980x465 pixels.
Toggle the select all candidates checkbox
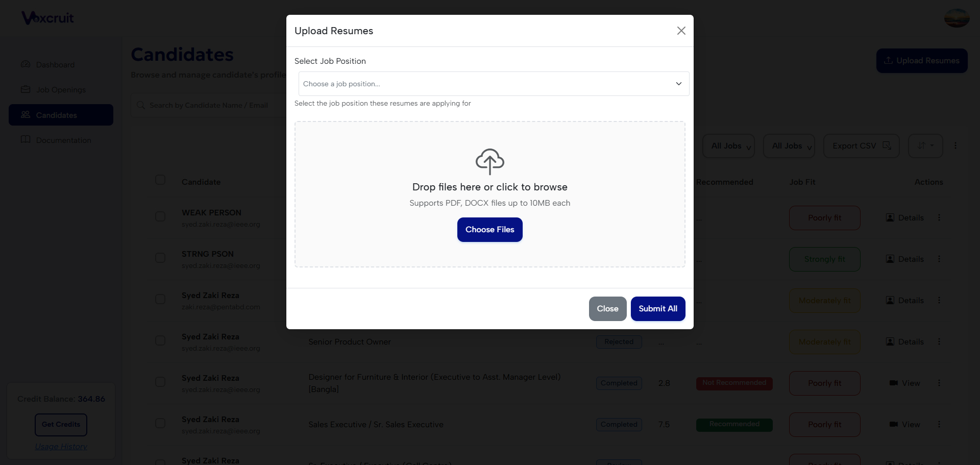pos(160,180)
